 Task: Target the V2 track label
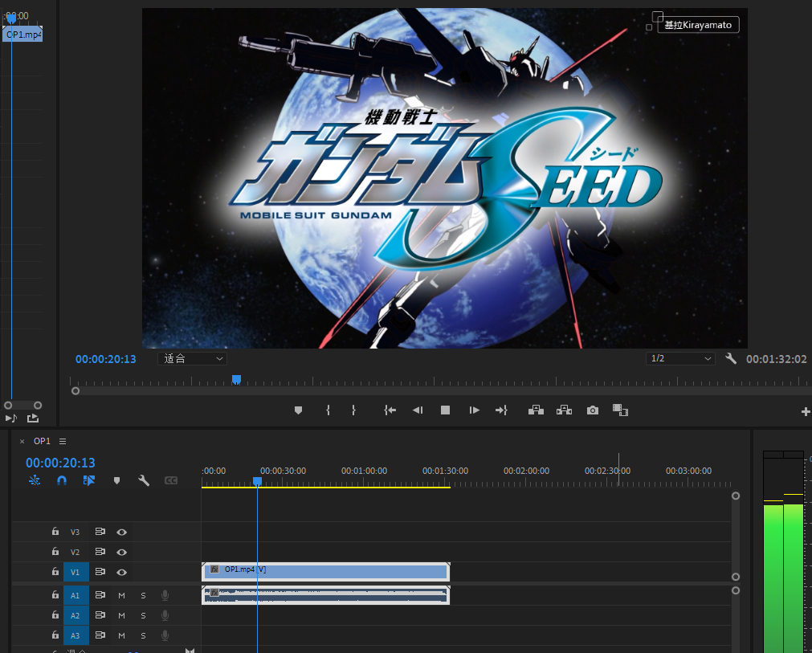75,552
